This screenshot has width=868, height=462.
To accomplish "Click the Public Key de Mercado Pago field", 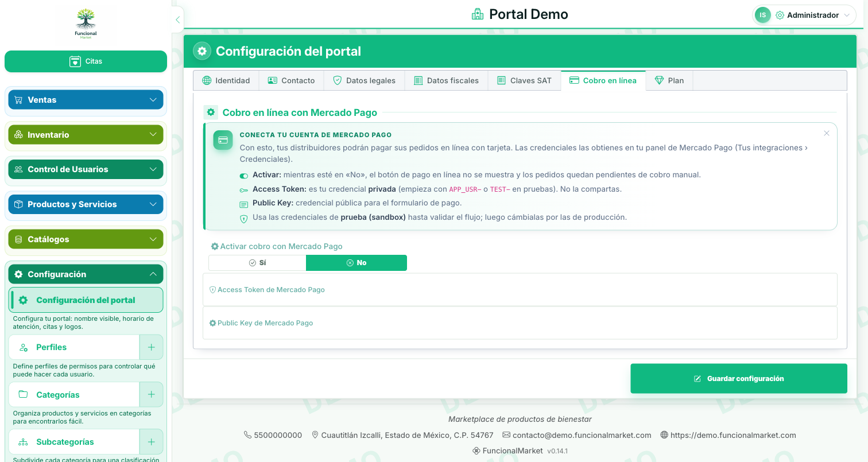I will 520,323.
